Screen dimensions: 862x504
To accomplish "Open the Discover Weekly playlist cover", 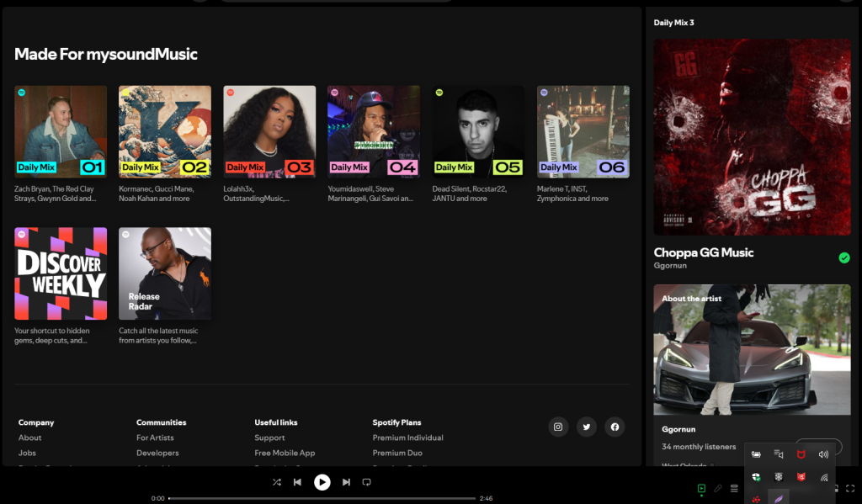I will click(61, 273).
